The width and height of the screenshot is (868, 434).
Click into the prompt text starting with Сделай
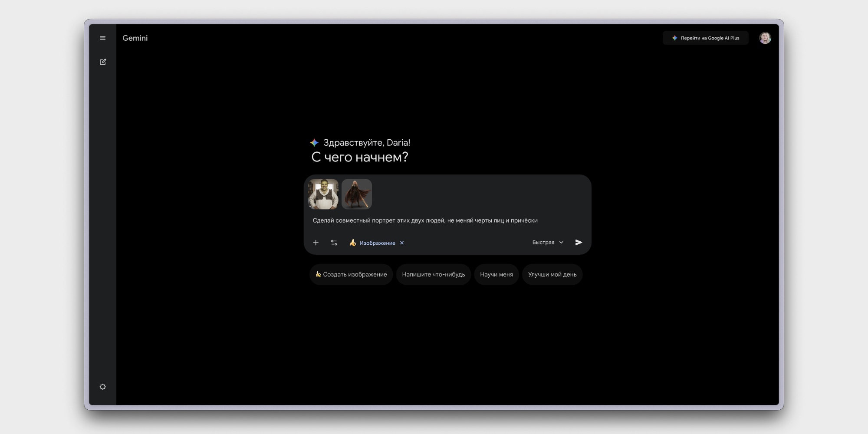pos(425,220)
